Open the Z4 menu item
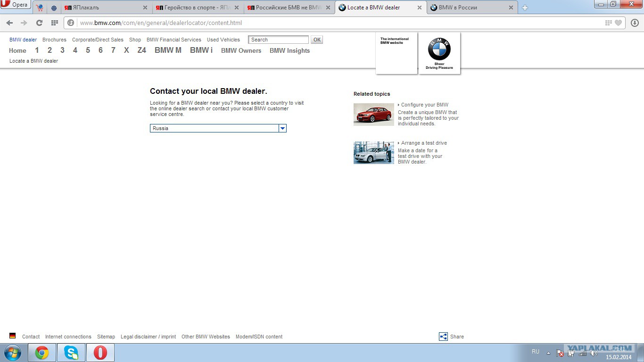Screen dimensions: 644x362 coord(142,50)
